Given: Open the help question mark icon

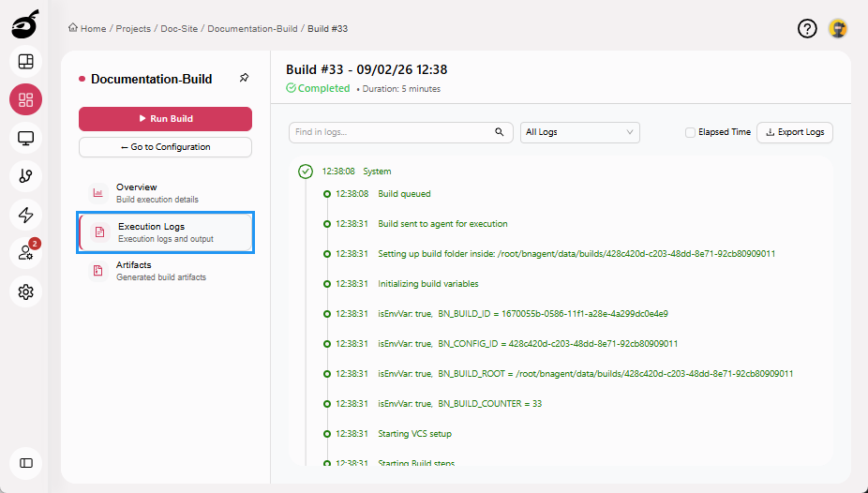Looking at the screenshot, I should pos(807,29).
